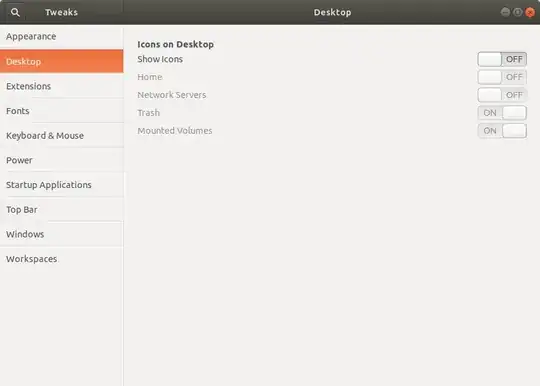Image resolution: width=540 pixels, height=386 pixels.
Task: Toggle the Show Icons switch
Action: coord(502,59)
